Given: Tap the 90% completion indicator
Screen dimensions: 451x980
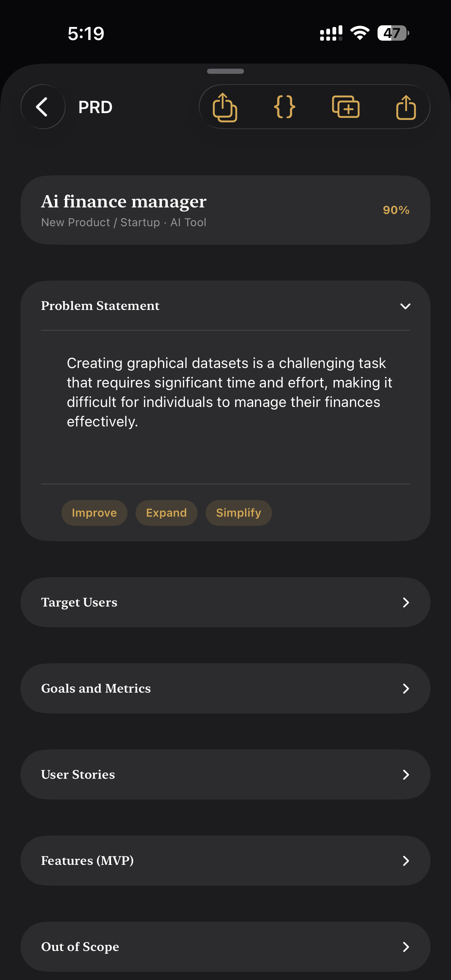Looking at the screenshot, I should [x=396, y=210].
